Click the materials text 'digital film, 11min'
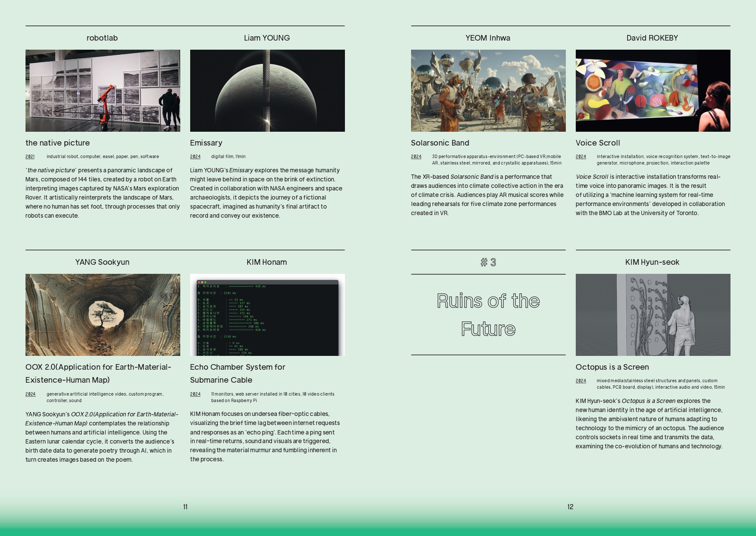The height and width of the screenshot is (536, 756). [x=228, y=157]
